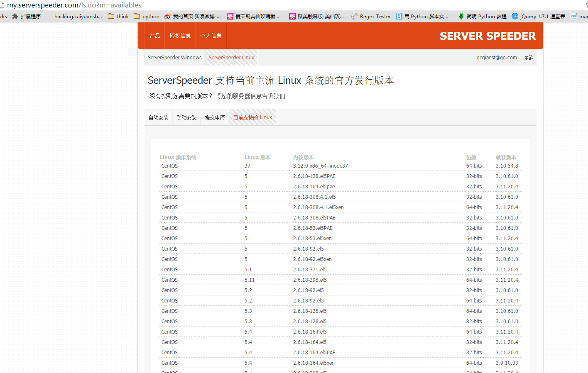Select the 手动安装 tab
This screenshot has height=373, width=588.
pos(187,117)
